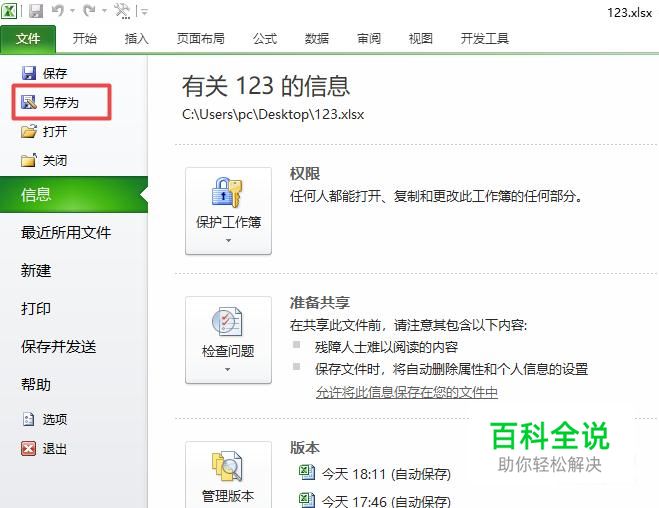Click the 版本 section heading
This screenshot has width=659, height=508.
(x=305, y=447)
